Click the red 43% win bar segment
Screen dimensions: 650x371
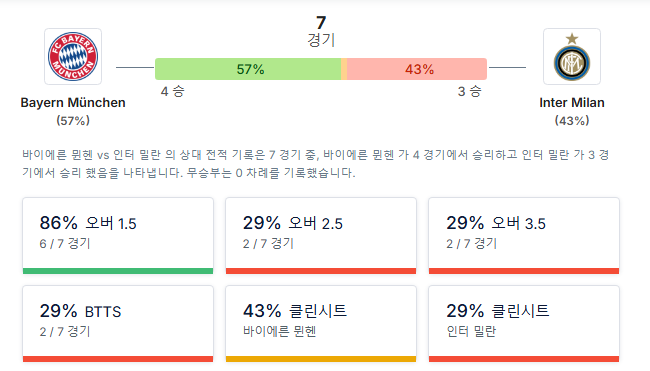tap(417, 69)
